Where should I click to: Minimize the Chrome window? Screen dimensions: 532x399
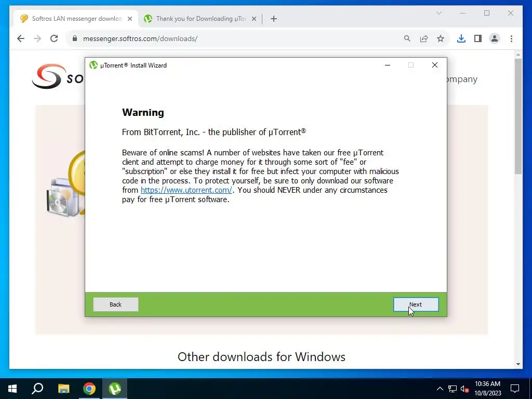pos(463,13)
